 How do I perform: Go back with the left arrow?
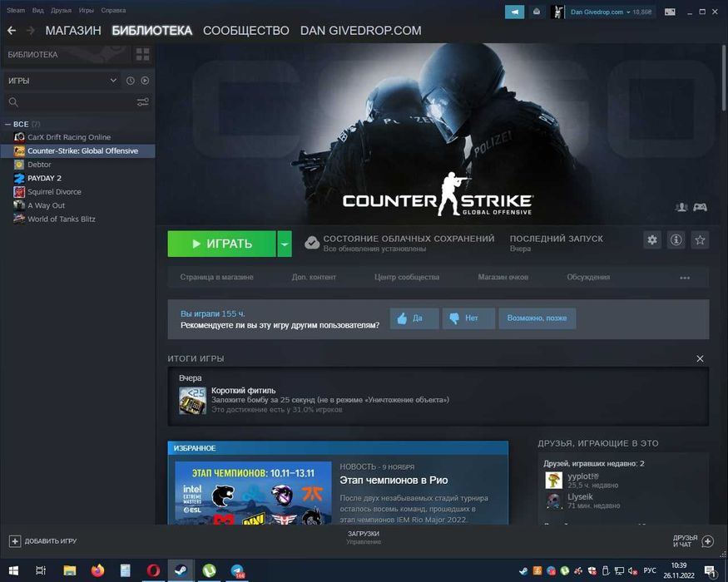12,31
